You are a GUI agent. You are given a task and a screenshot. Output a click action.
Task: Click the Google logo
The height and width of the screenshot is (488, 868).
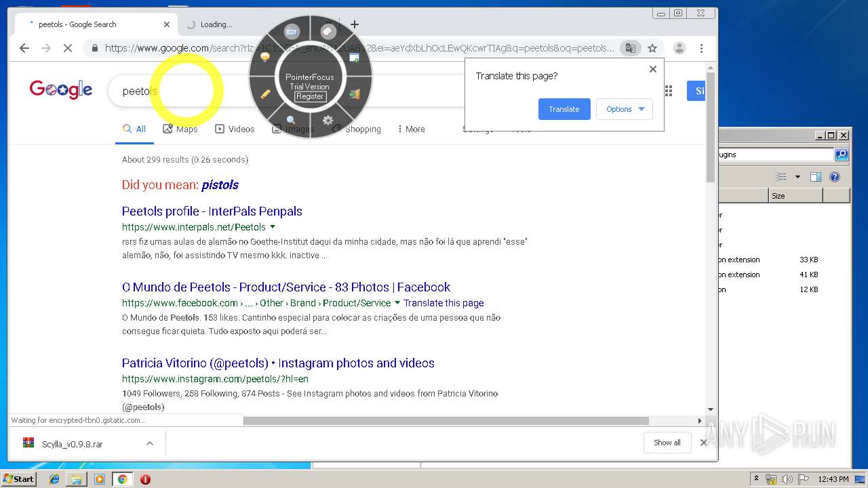pyautogui.click(x=60, y=89)
